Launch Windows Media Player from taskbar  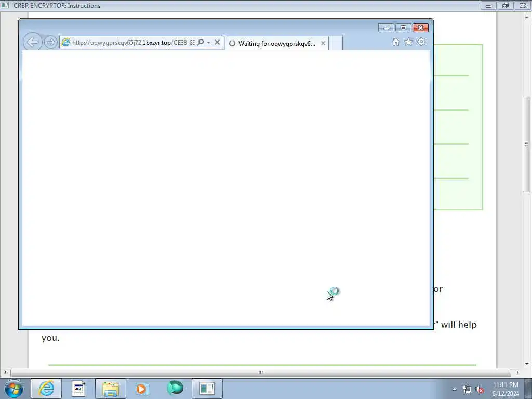pos(141,389)
